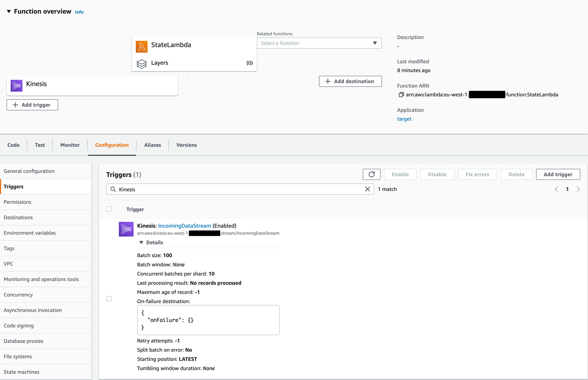The height and width of the screenshot is (380, 588).
Task: Open Tags in sidebar
Action: tap(46, 248)
